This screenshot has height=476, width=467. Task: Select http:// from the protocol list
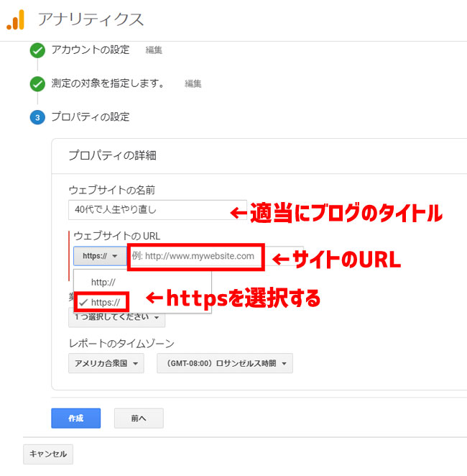103,283
